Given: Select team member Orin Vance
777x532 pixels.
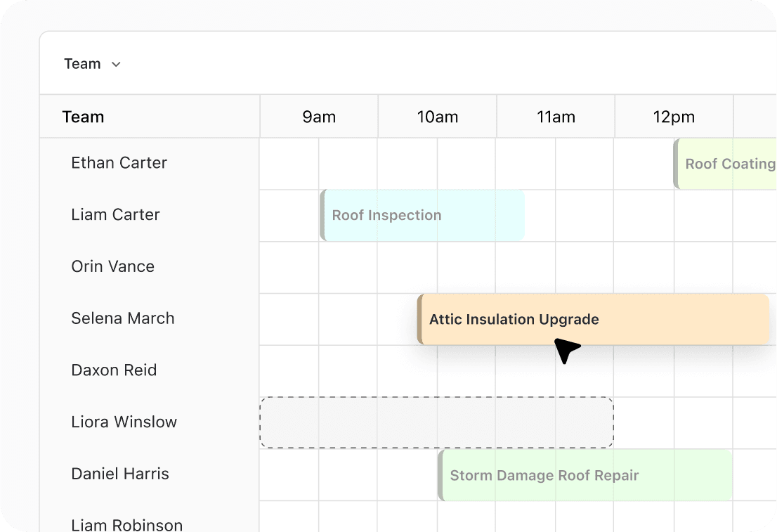Looking at the screenshot, I should pos(113,266).
